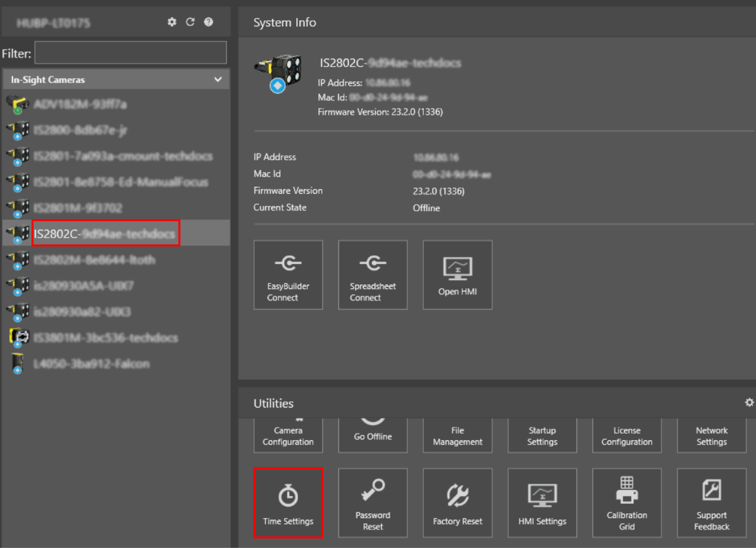Viewport: 756px width, 548px height.
Task: Click Go Offline utility button
Action: pyautogui.click(x=373, y=436)
